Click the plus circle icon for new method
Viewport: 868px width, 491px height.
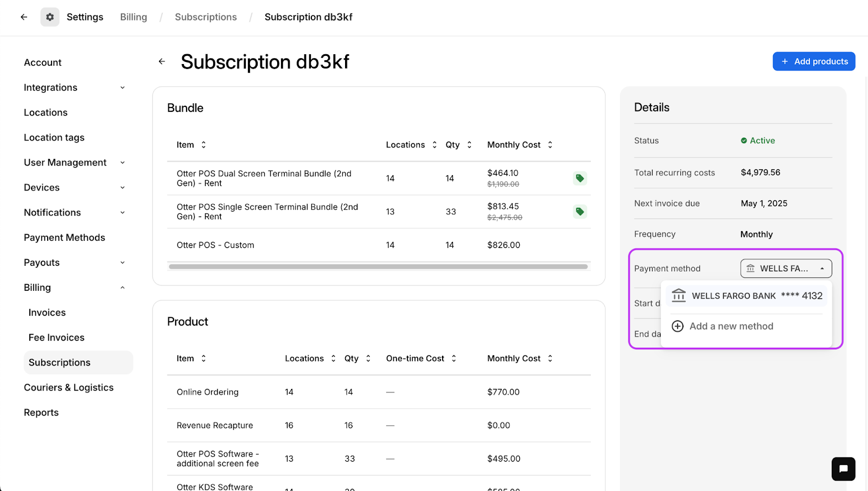pyautogui.click(x=678, y=326)
